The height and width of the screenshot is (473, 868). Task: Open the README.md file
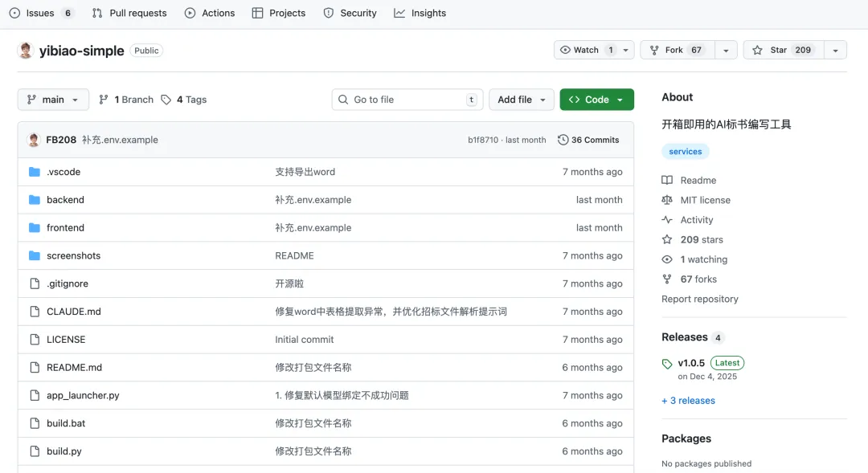click(x=74, y=367)
